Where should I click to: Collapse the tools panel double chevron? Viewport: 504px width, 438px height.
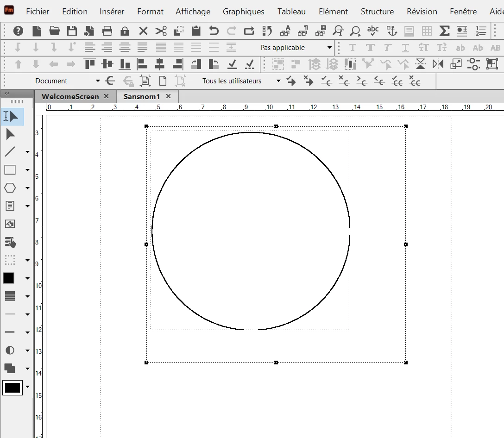(x=7, y=94)
